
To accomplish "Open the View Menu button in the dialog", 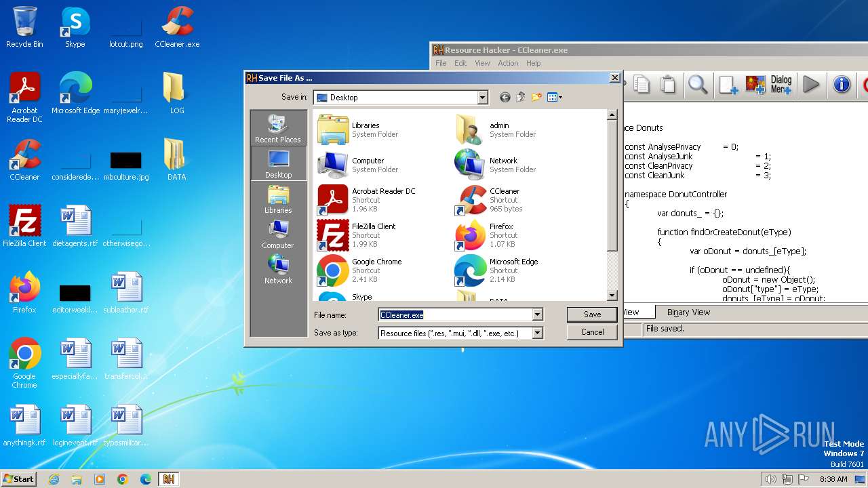I will (x=555, y=98).
